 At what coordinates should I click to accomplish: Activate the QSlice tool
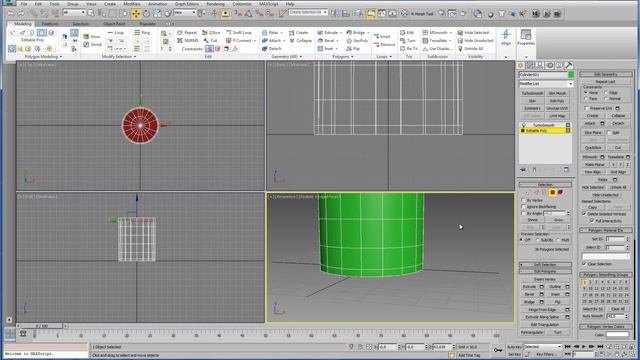[x=211, y=32]
